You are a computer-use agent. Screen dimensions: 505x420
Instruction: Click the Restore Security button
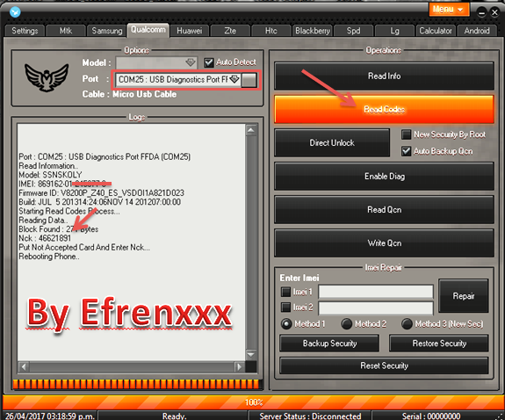pos(439,344)
